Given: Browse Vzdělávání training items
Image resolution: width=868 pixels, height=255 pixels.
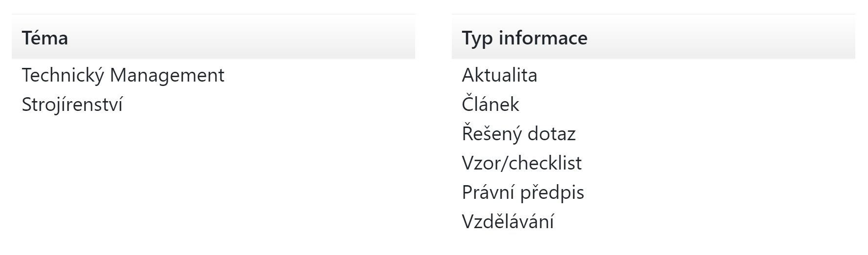Looking at the screenshot, I should tap(508, 221).
